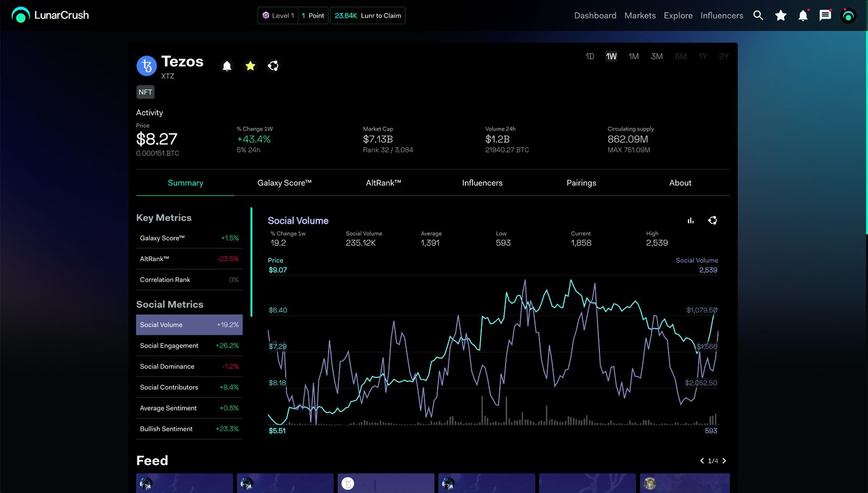Open the feed card with white Tezos avatar

(x=386, y=483)
